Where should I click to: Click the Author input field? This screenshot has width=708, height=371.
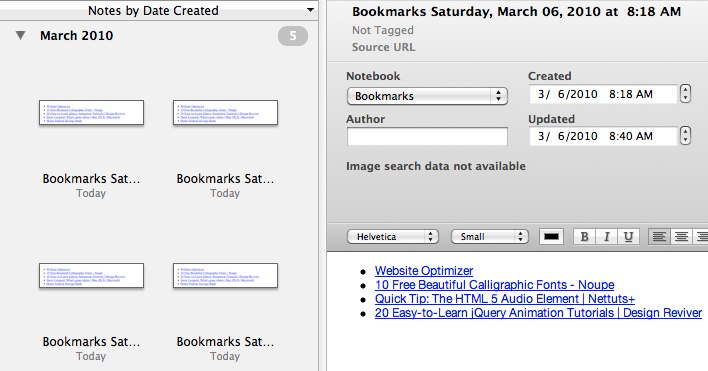pyautogui.click(x=427, y=136)
